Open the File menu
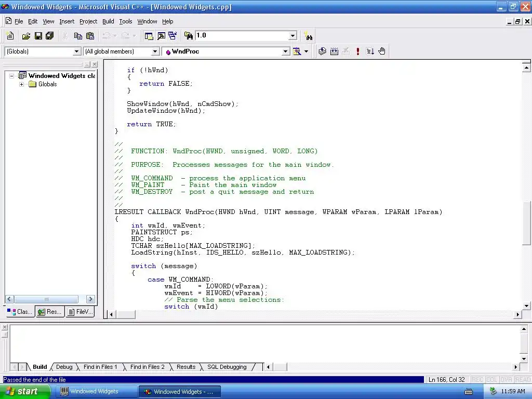The image size is (532, 399). coord(19,21)
